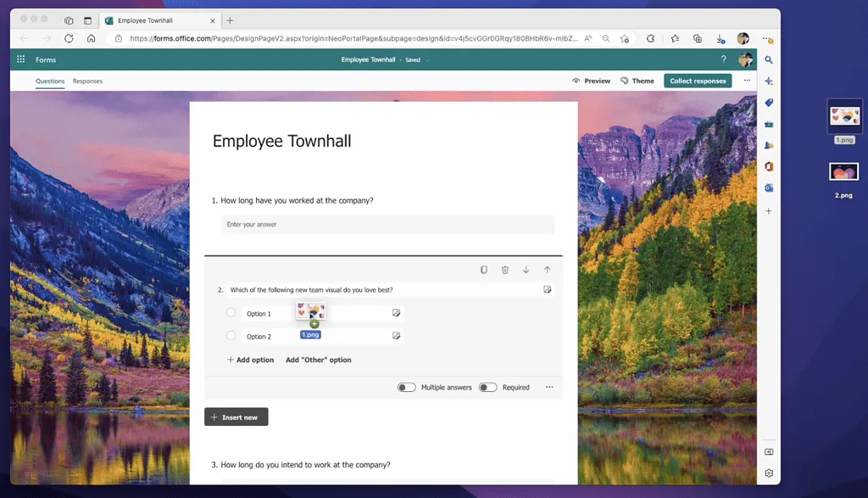
Task: Switch to the Responses tab
Action: 87,81
